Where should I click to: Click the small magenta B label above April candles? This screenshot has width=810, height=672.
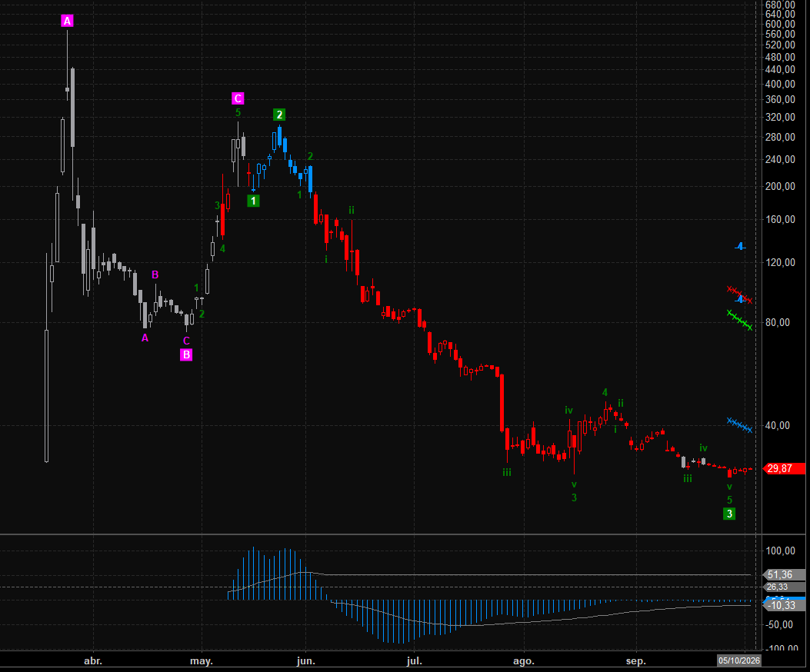tap(155, 274)
